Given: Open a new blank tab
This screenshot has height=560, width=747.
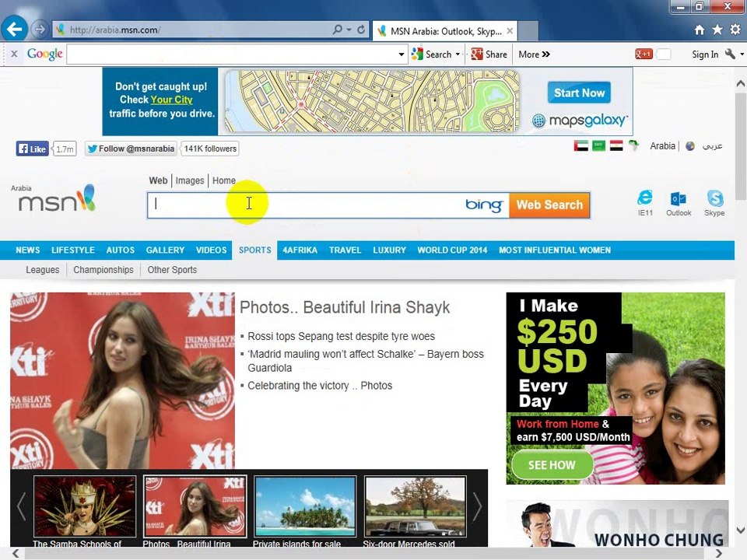Looking at the screenshot, I should (x=528, y=31).
